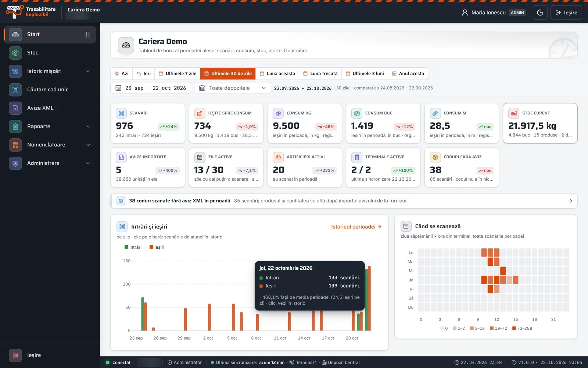Click the 23 sep green Intrări bar
The height and width of the screenshot is (368, 588).
coord(143,314)
